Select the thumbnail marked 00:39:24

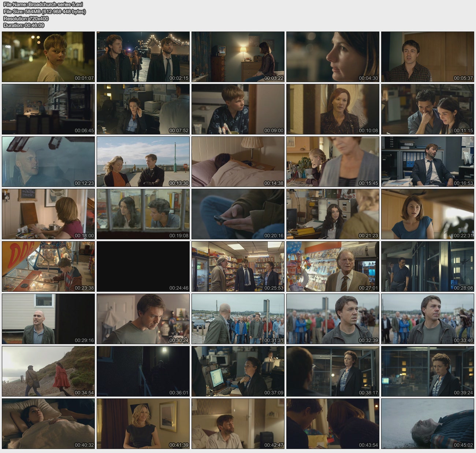[x=428, y=371]
